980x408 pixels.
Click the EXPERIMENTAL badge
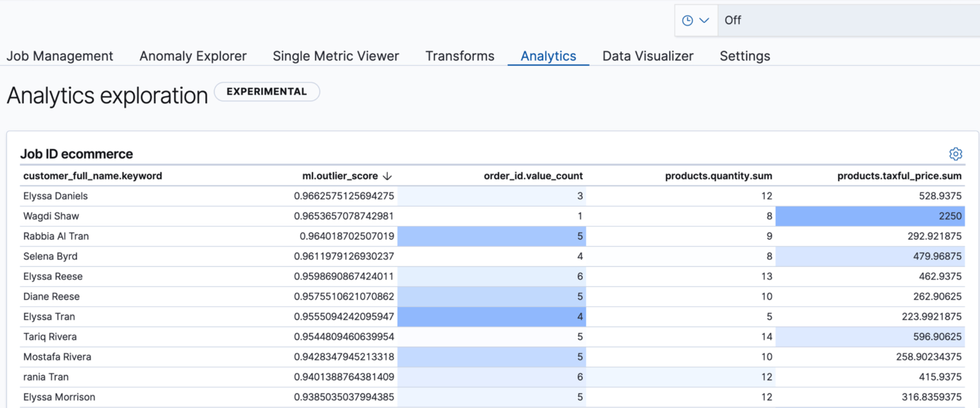[267, 92]
